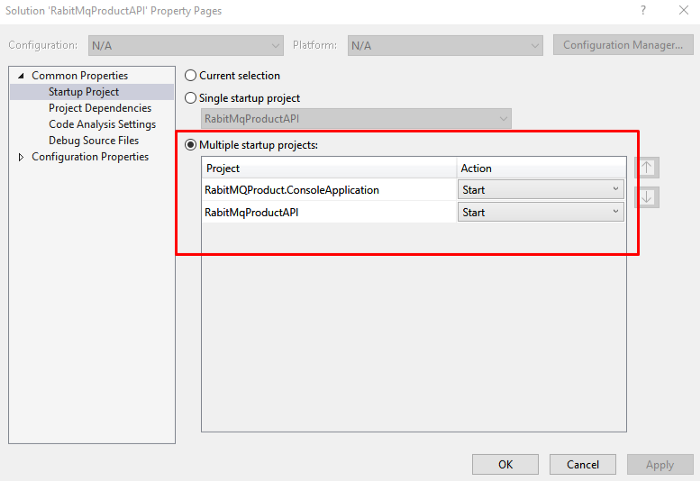Click the move down arrow button
700x481 pixels.
pos(648,196)
